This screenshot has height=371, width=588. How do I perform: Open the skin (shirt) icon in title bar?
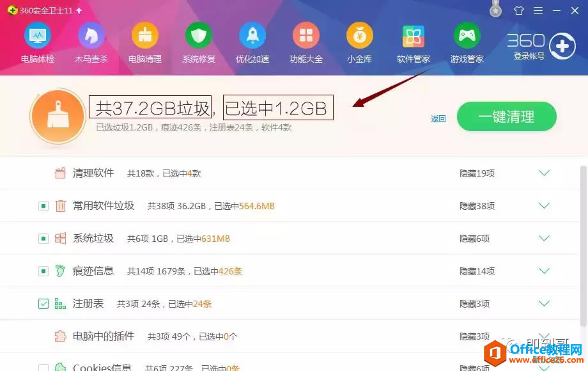[518, 10]
